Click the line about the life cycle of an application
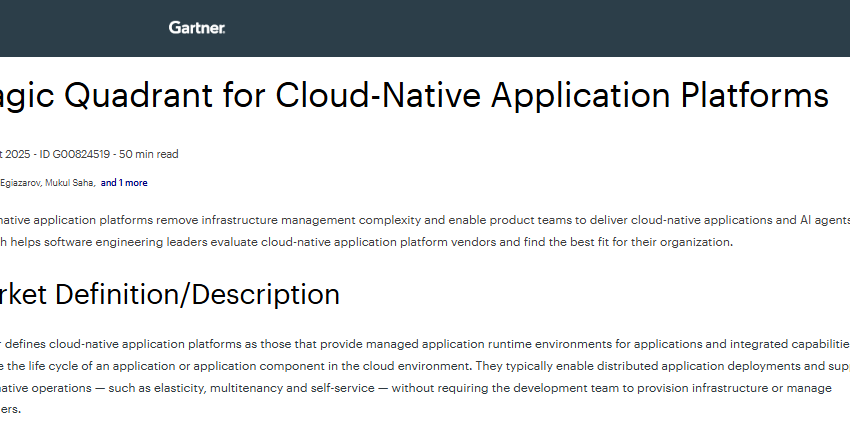850x437 pixels. click(x=425, y=366)
